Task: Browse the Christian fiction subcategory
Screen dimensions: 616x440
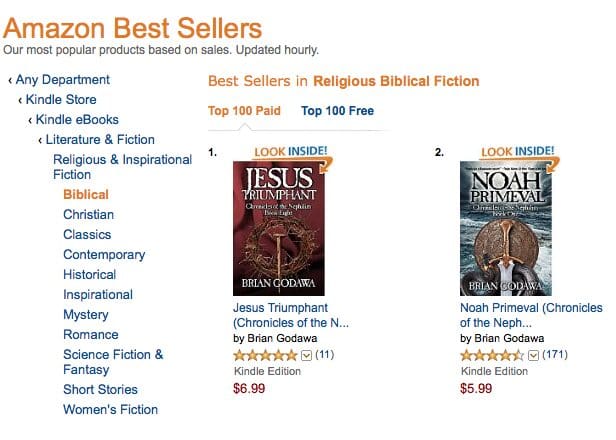Action: [x=88, y=215]
